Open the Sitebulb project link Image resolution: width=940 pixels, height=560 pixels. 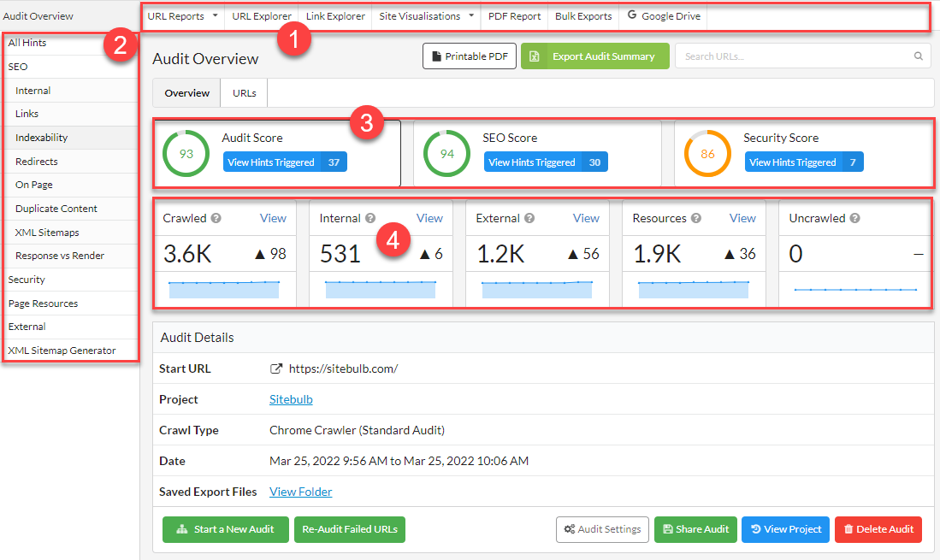click(x=291, y=399)
